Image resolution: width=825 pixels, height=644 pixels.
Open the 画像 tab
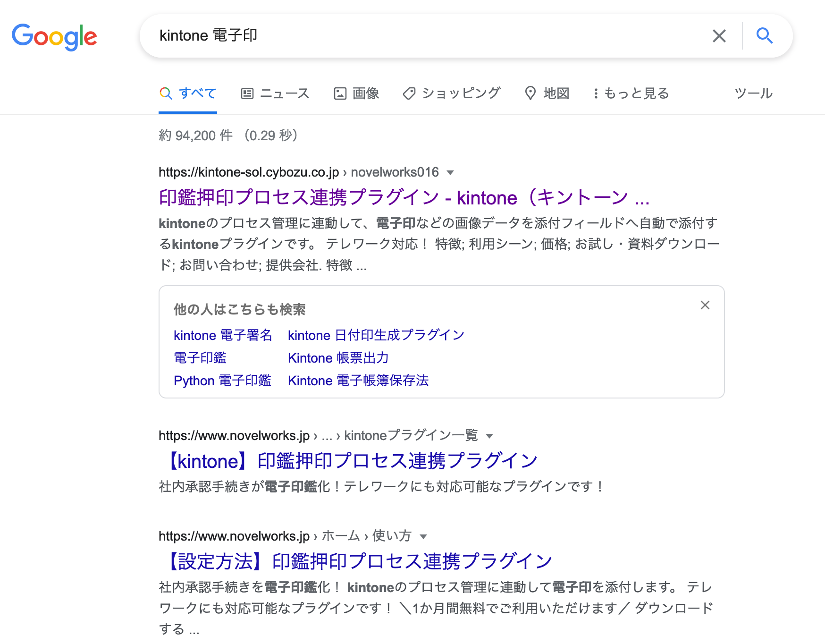point(356,93)
